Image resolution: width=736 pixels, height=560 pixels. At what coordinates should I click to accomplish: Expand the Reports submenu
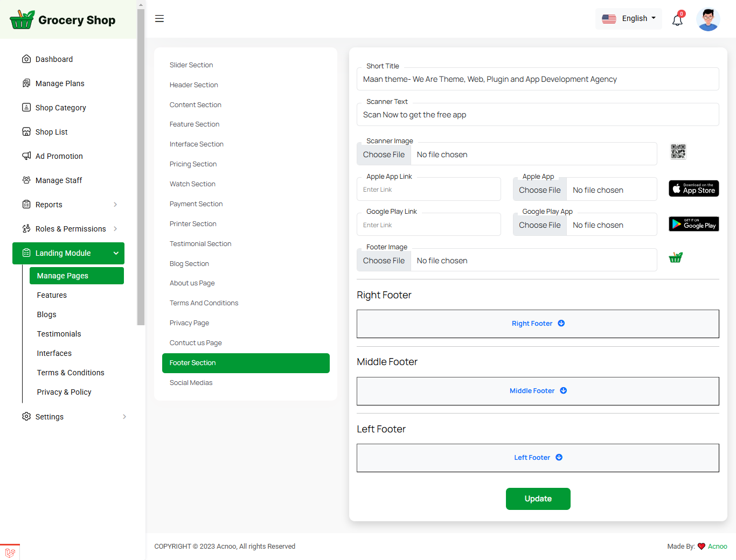(x=115, y=205)
